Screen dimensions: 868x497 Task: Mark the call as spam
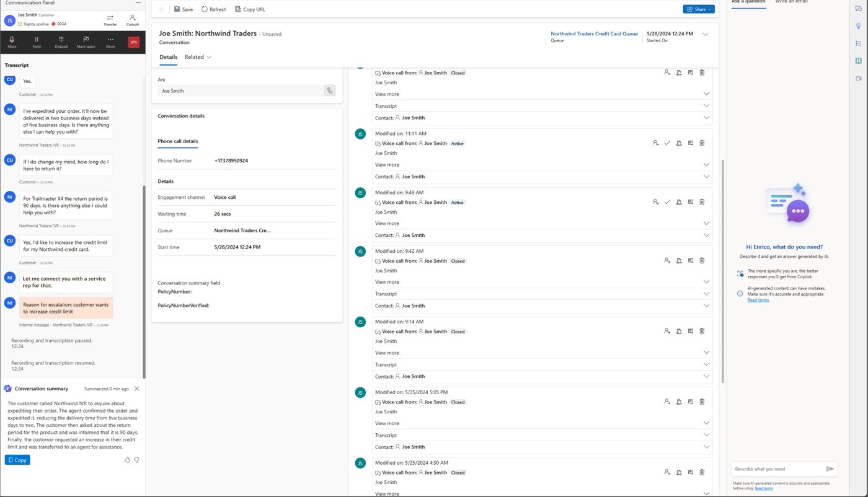coord(86,42)
